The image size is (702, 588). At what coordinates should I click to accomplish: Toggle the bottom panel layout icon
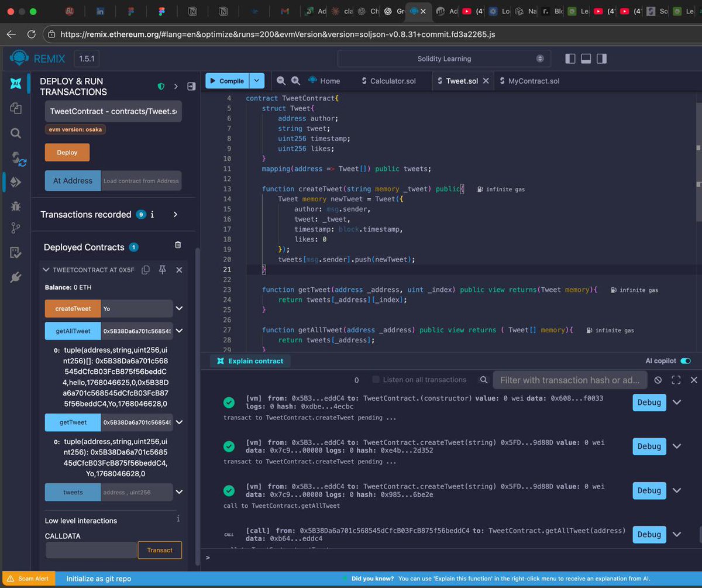pyautogui.click(x=586, y=59)
